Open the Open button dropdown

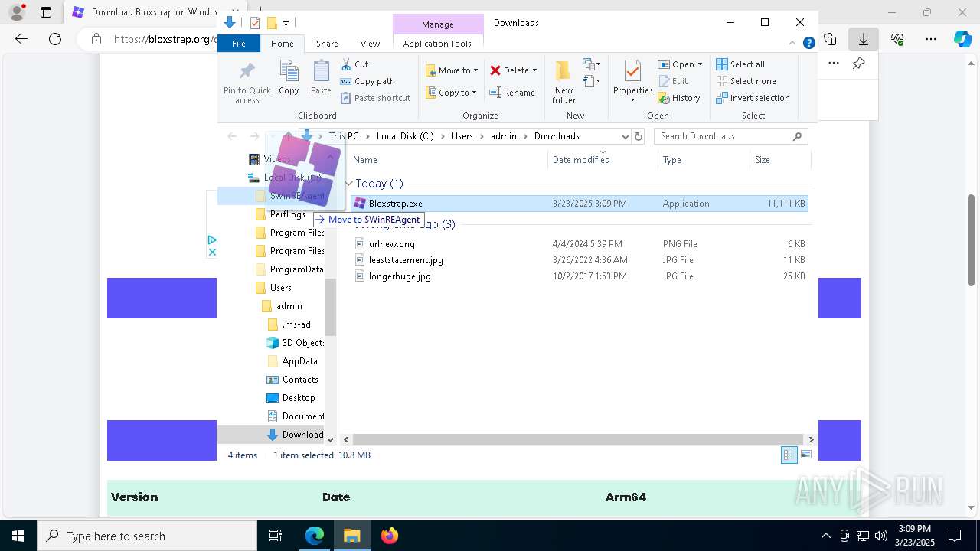tap(680, 64)
